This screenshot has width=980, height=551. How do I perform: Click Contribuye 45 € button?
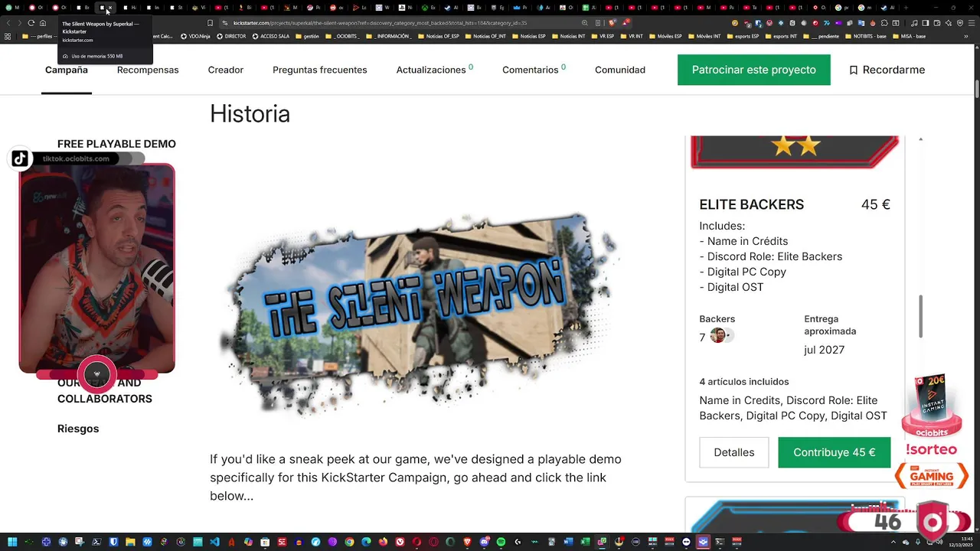(x=835, y=452)
